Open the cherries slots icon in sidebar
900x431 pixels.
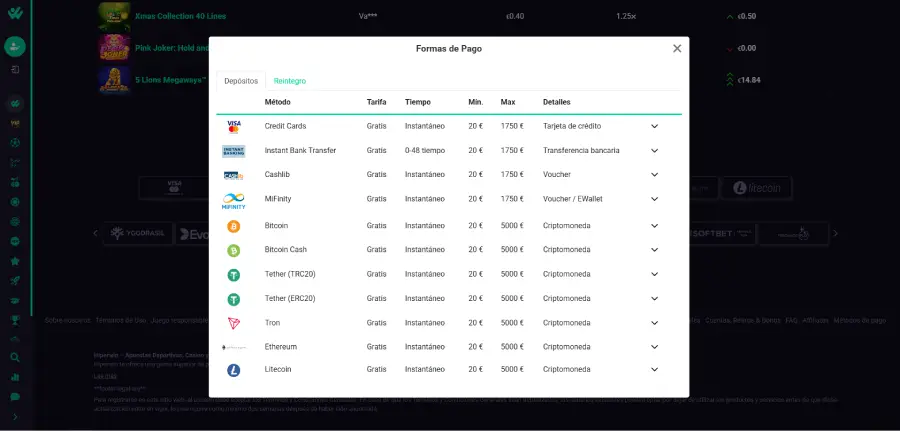pyautogui.click(x=15, y=183)
